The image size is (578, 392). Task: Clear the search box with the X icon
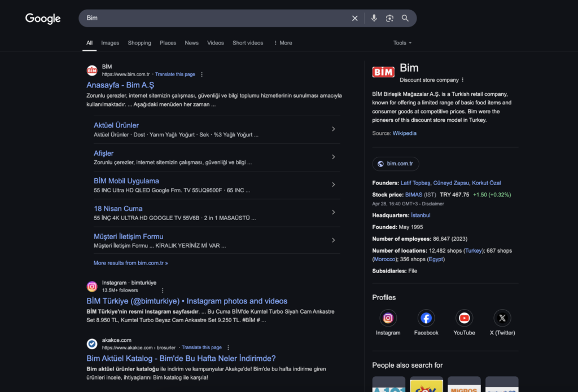pyautogui.click(x=354, y=18)
